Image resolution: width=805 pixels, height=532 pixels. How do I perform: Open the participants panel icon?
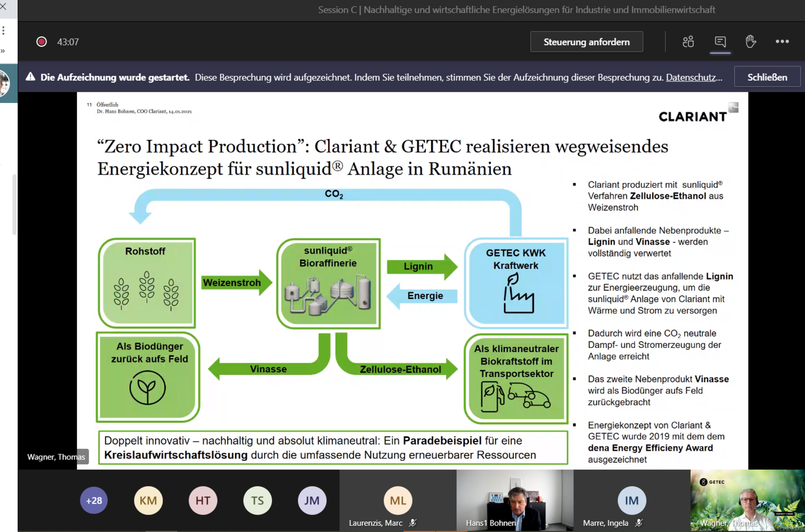(688, 42)
